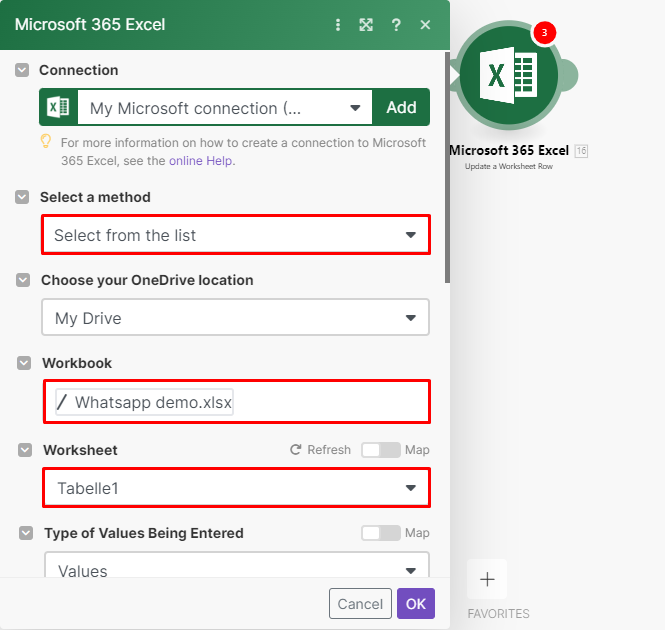Click the Cancel button
The width and height of the screenshot is (665, 630).
[360, 603]
